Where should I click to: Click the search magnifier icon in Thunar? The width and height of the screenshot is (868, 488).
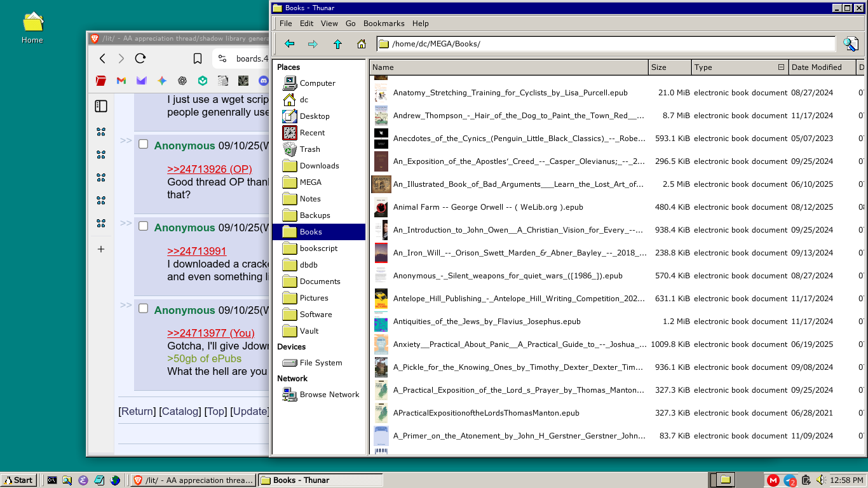coord(851,44)
